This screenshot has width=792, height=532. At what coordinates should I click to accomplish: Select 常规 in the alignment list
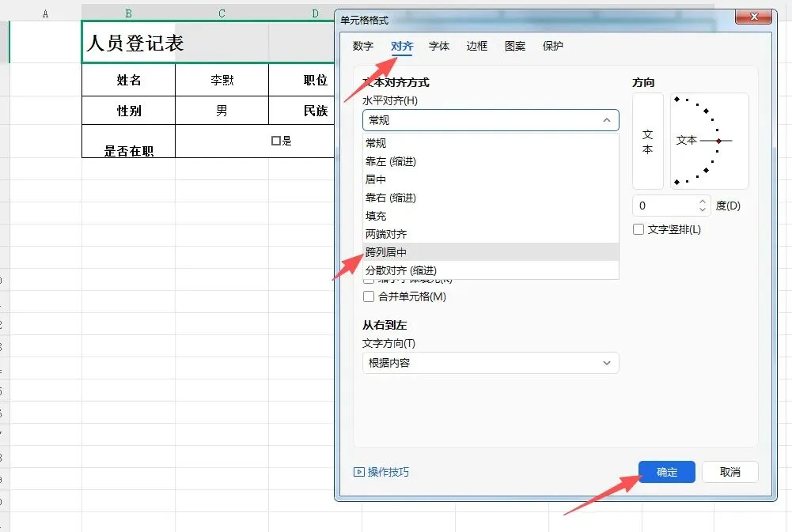click(x=491, y=143)
